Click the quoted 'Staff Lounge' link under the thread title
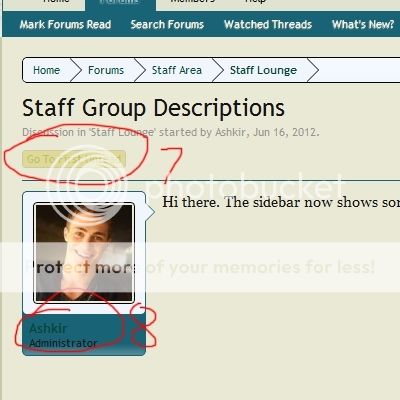Screen dimensions: 400x400 coord(122,132)
